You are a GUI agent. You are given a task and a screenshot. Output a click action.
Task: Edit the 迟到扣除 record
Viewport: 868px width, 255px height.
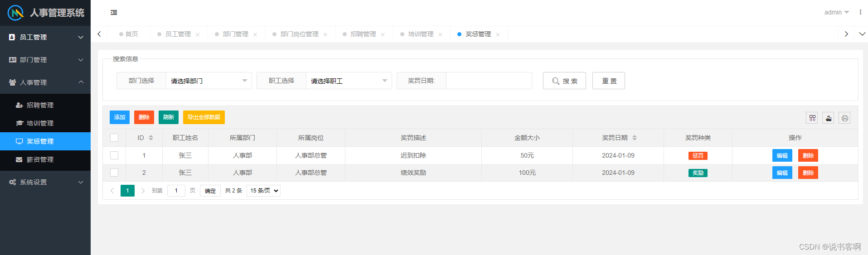point(782,155)
